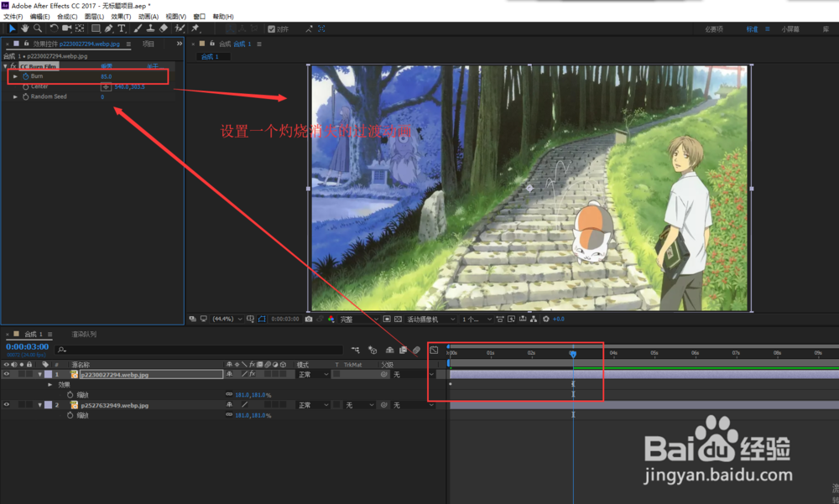Image resolution: width=839 pixels, height=504 pixels.
Task: Click the 0:00:03:00 timecode in timeline
Action: click(x=28, y=346)
